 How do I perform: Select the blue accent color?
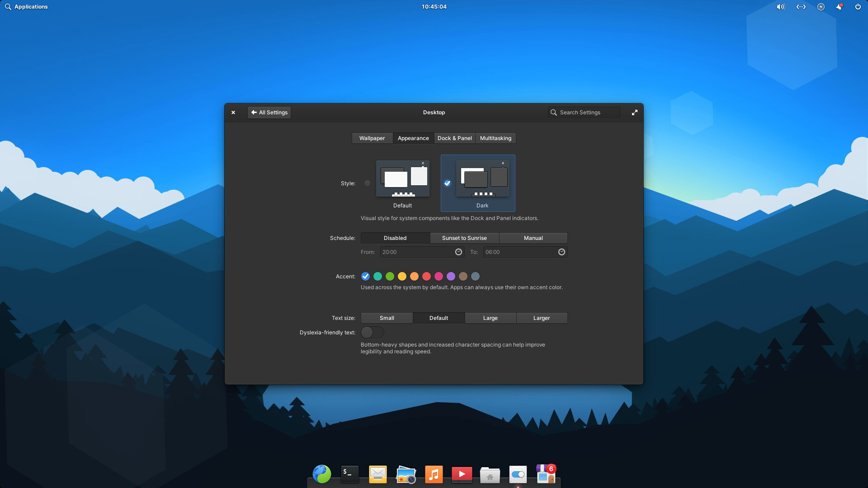pyautogui.click(x=365, y=277)
